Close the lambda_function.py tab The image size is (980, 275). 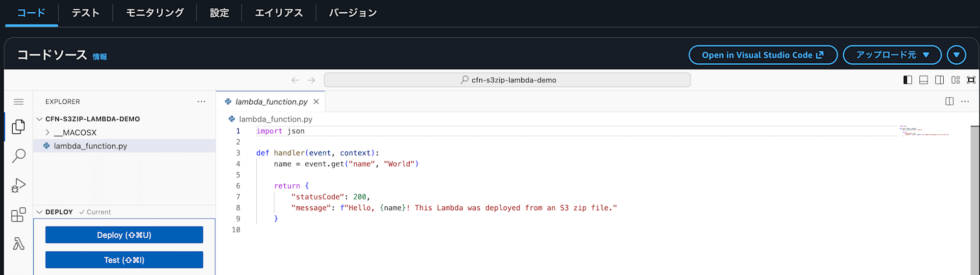click(x=317, y=101)
